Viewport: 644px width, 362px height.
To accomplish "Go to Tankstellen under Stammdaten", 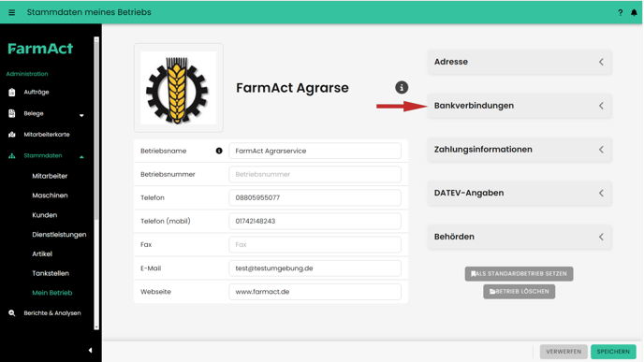I will [x=51, y=273].
